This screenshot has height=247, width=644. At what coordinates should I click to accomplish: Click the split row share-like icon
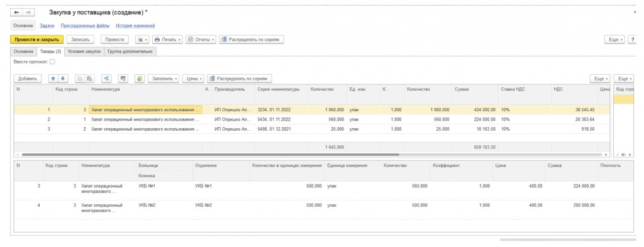tap(106, 79)
